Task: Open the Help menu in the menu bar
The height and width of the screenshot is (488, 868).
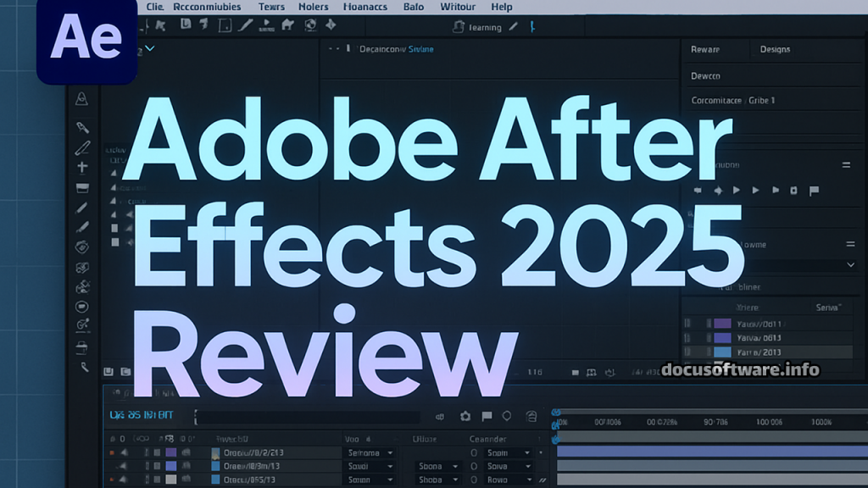Action: click(501, 7)
